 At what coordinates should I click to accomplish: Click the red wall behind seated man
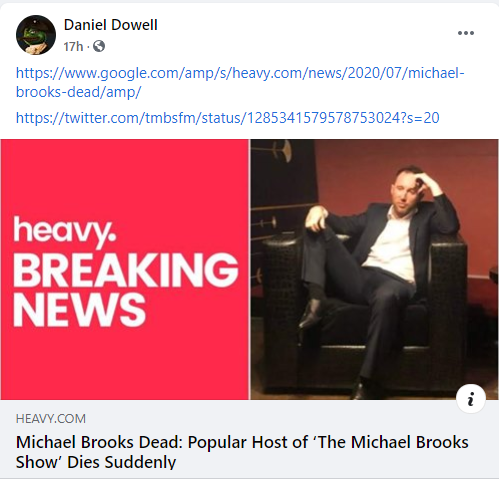[x=467, y=187]
